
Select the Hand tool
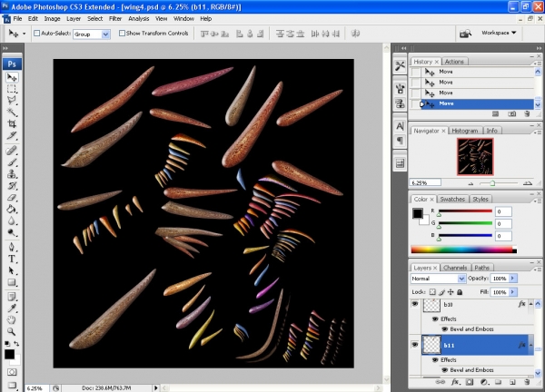pos(12,319)
